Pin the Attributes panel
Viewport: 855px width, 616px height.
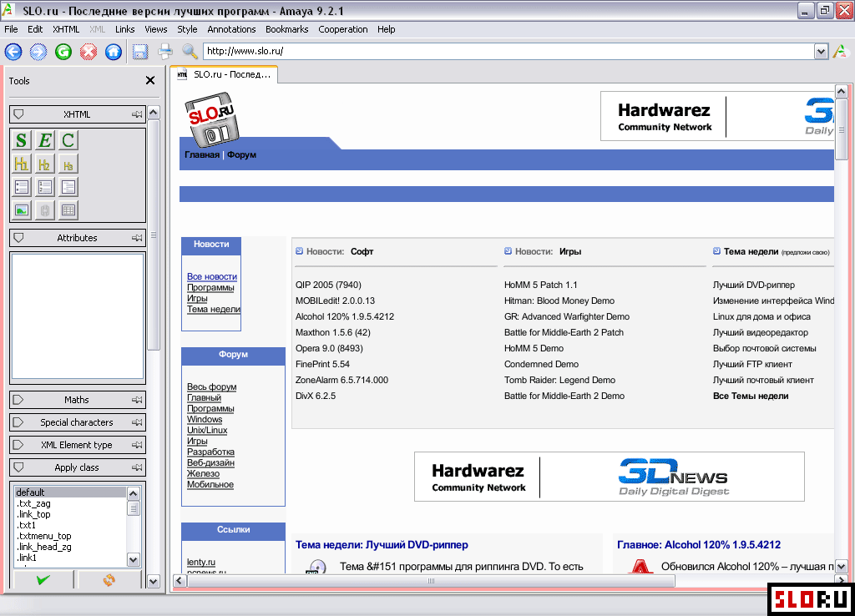[137, 238]
